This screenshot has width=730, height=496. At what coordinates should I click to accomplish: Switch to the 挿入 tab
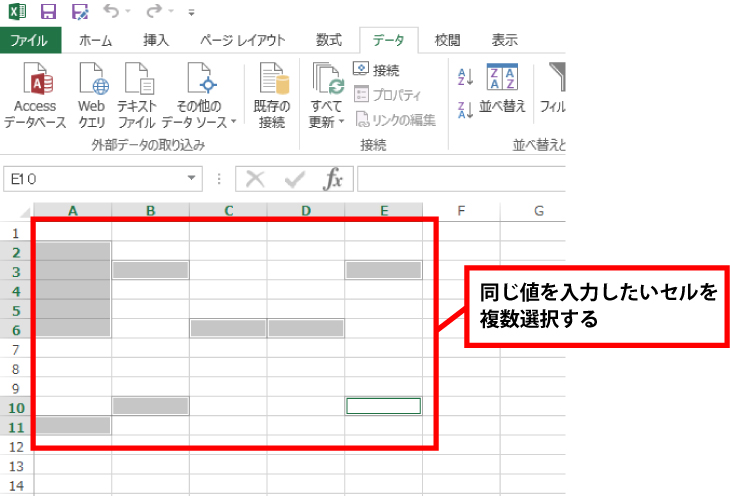[156, 40]
